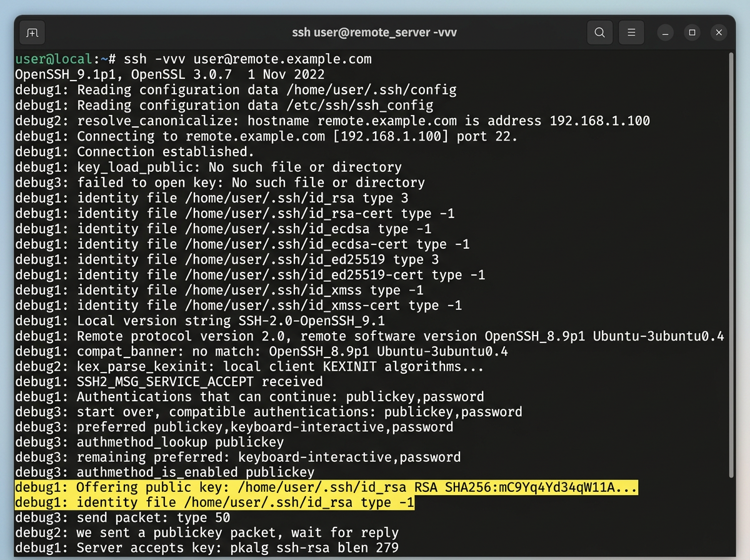This screenshot has width=750, height=560.
Task: Click the resolve_canonicalize hostname line
Action: coord(332,121)
